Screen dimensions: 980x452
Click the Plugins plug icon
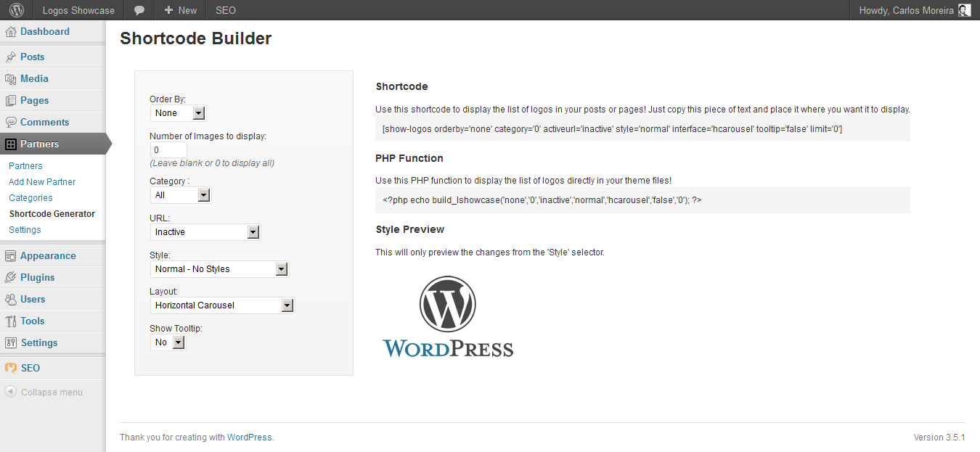pos(10,278)
